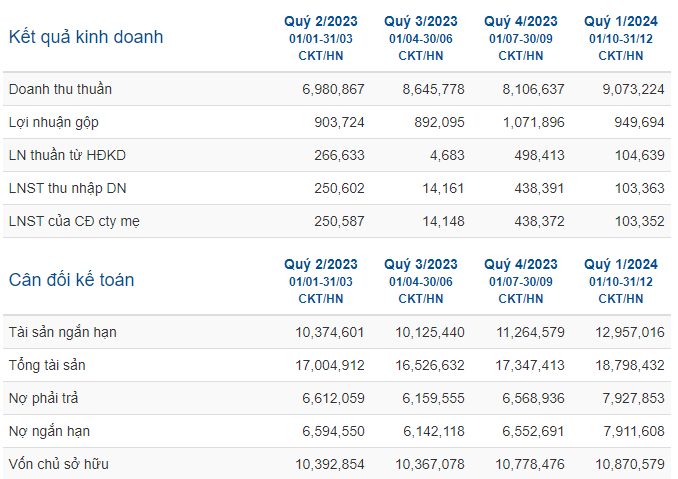The height and width of the screenshot is (479, 678).
Task: Click parent shareholder profit 250,587
Action: pyautogui.click(x=339, y=221)
